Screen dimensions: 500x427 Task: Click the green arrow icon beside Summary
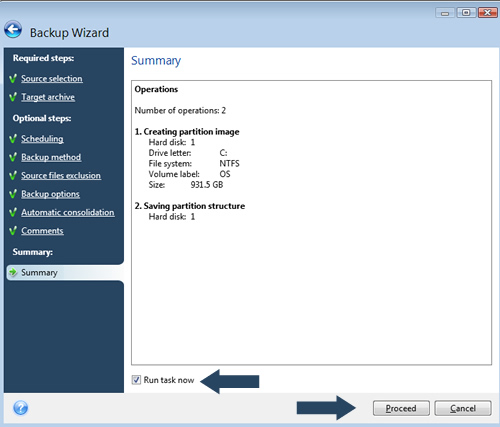coord(13,272)
